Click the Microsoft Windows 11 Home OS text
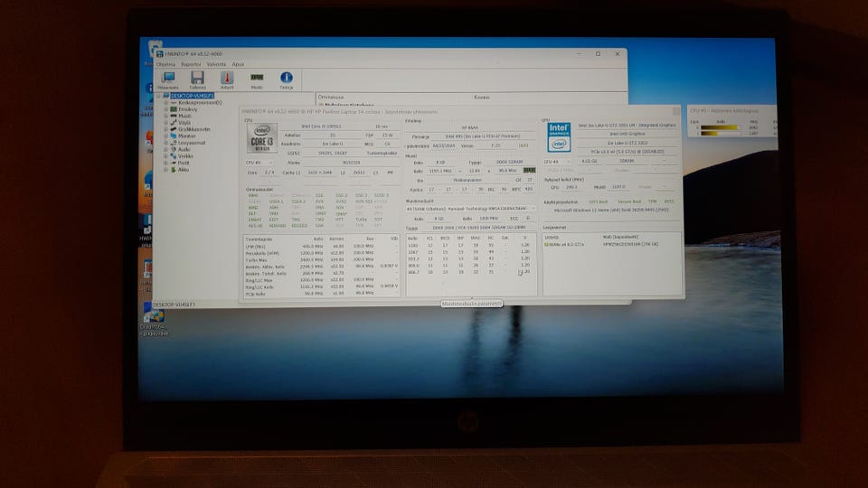Screen dimensions: 868x488 (x=611, y=211)
